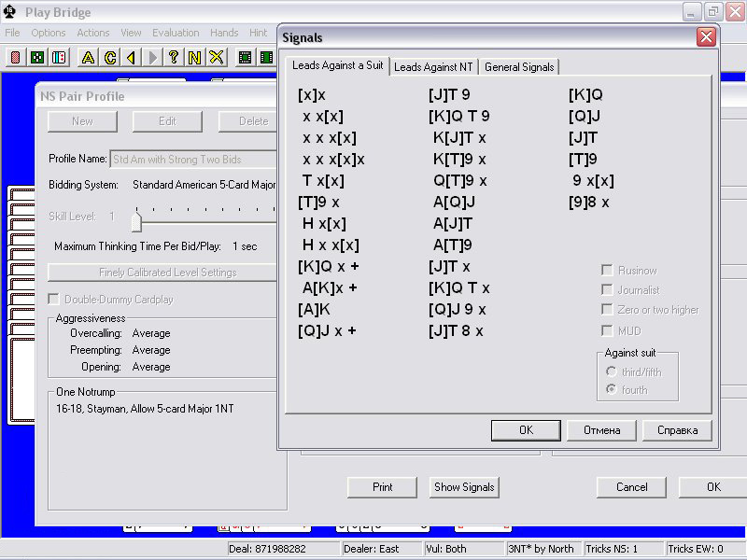
Task: Click the playing cards hand toolbar icon
Action: click(59, 58)
